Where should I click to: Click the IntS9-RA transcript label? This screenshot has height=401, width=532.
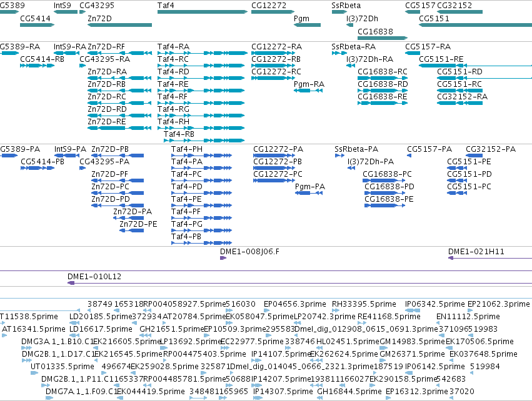coord(70,47)
